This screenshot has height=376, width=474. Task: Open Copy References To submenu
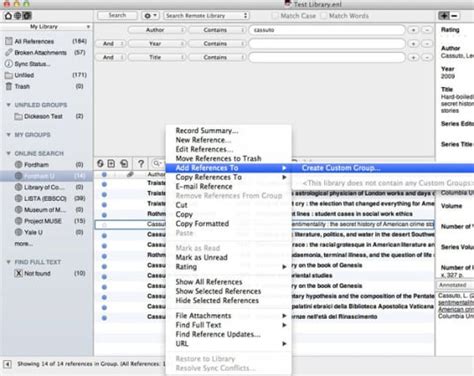tap(228, 177)
